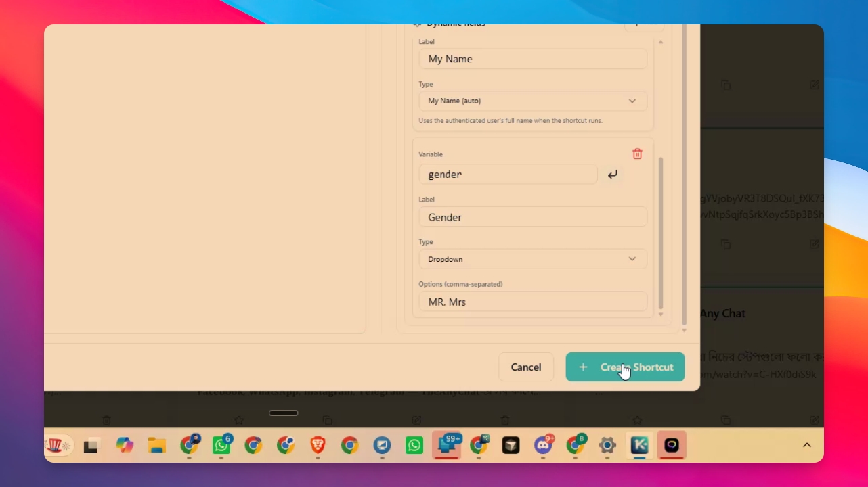Open File Explorer from the taskbar
The height and width of the screenshot is (487, 868).
click(157, 445)
